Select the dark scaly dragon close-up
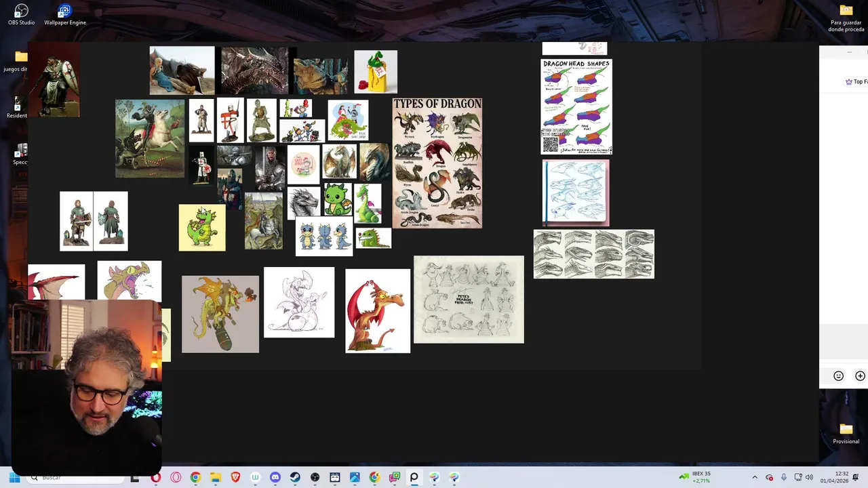 click(255, 70)
